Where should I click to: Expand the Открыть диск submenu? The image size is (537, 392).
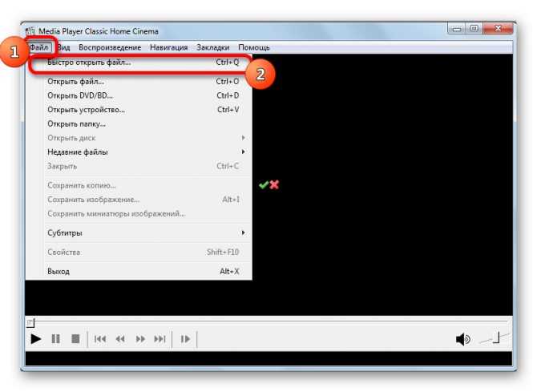(139, 138)
